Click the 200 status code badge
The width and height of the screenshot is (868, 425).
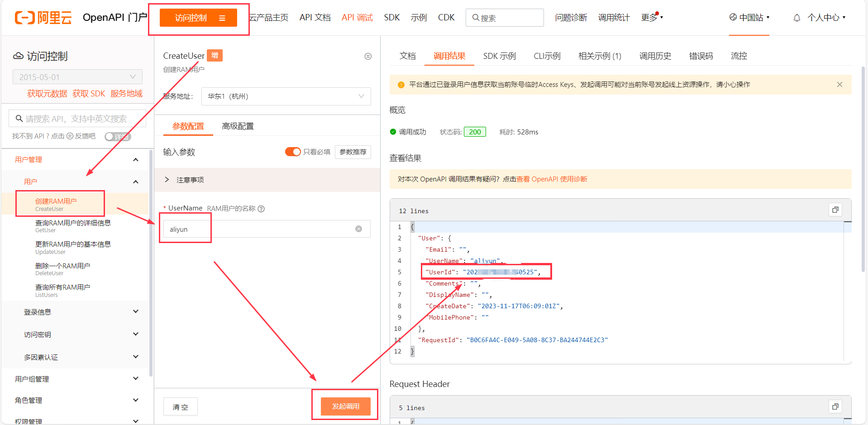[x=475, y=132]
